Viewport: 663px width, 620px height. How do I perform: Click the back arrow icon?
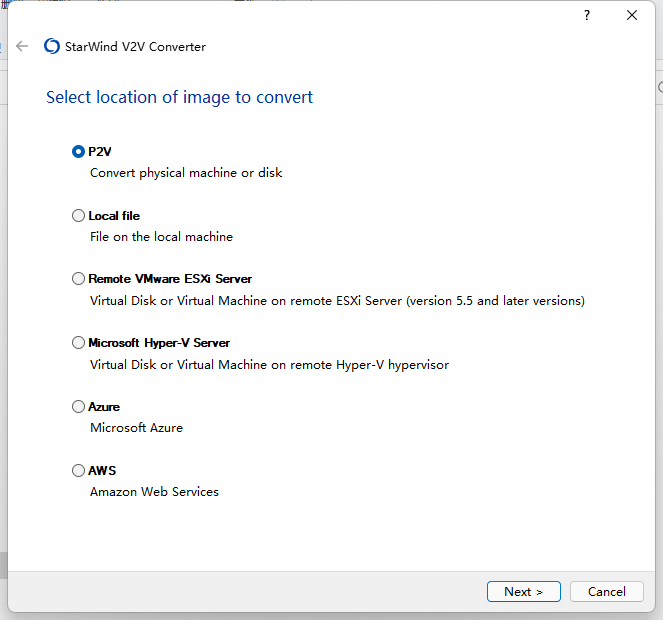(22, 46)
